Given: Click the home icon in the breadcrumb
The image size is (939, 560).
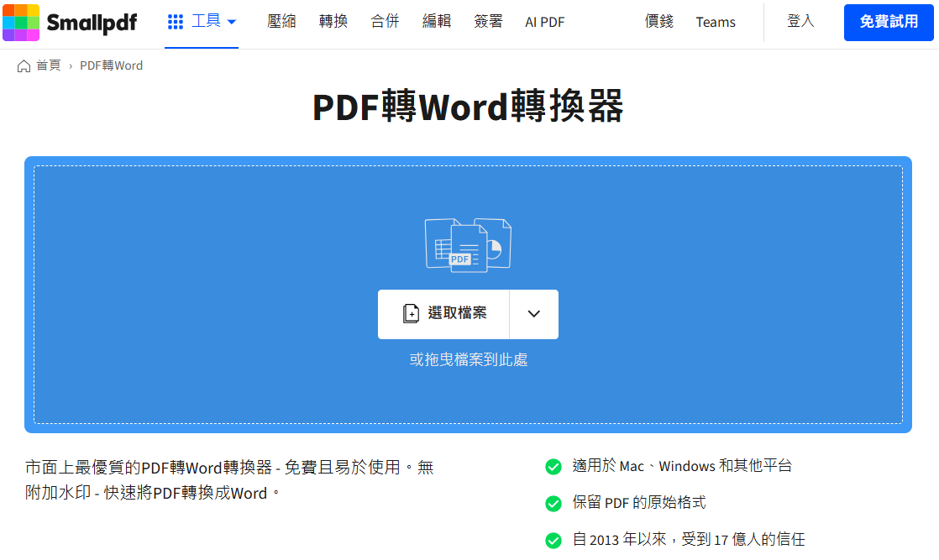Looking at the screenshot, I should click(24, 65).
